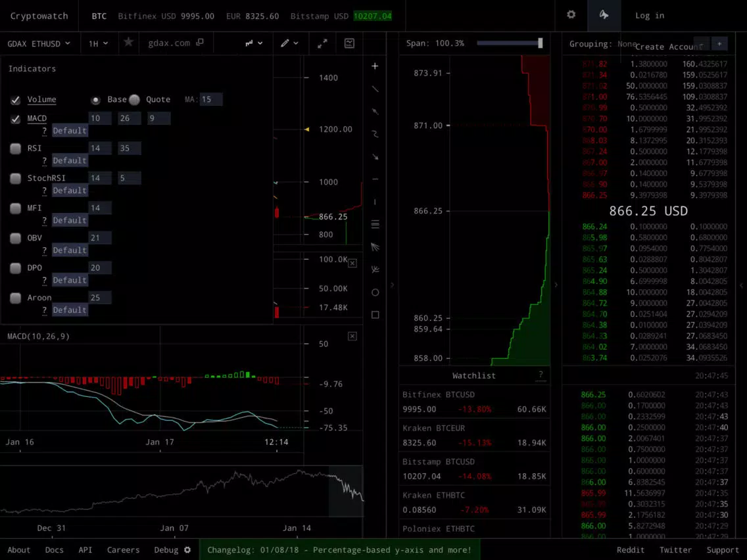
Task: Enable the DPO indicator checkbox
Action: coord(15,268)
